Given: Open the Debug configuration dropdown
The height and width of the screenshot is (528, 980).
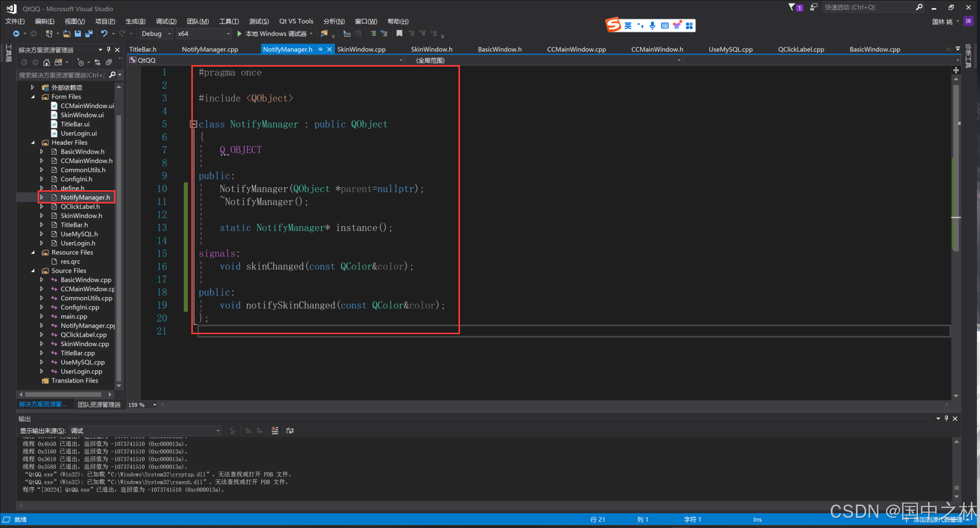Looking at the screenshot, I should tap(156, 34).
